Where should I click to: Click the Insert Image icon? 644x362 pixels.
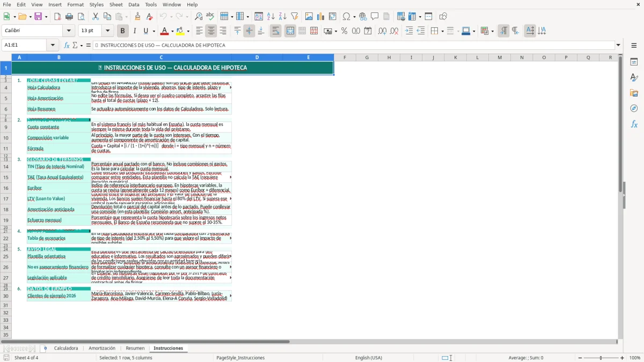pyautogui.click(x=310, y=17)
